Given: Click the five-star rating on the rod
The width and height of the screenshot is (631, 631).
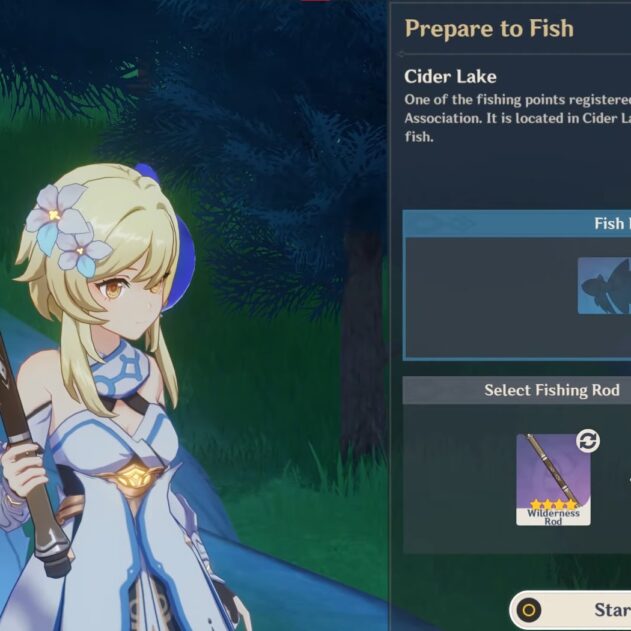Looking at the screenshot, I should tap(553, 504).
